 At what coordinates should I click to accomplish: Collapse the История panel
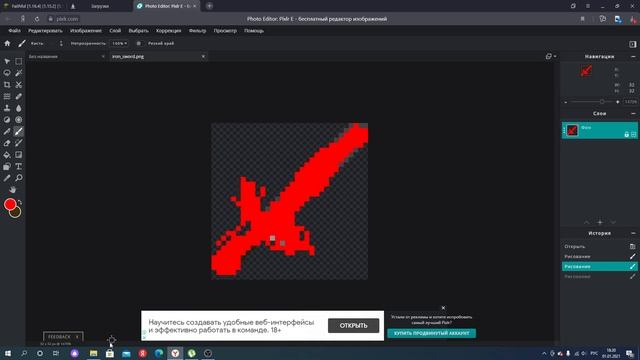pos(633,233)
